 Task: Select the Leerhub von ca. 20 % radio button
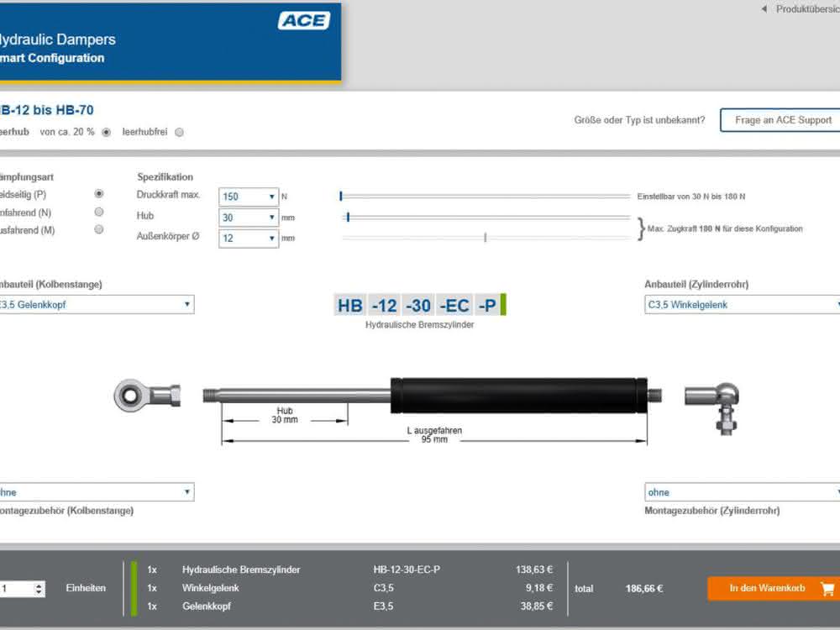point(106,133)
